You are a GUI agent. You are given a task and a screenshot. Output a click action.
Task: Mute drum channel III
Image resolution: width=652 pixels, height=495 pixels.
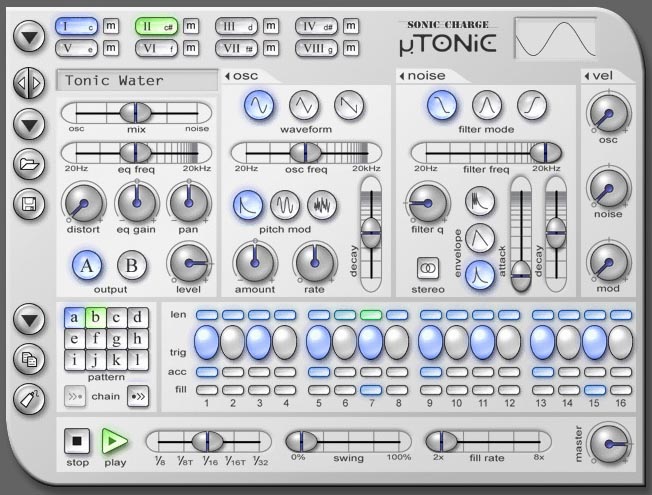coord(270,26)
